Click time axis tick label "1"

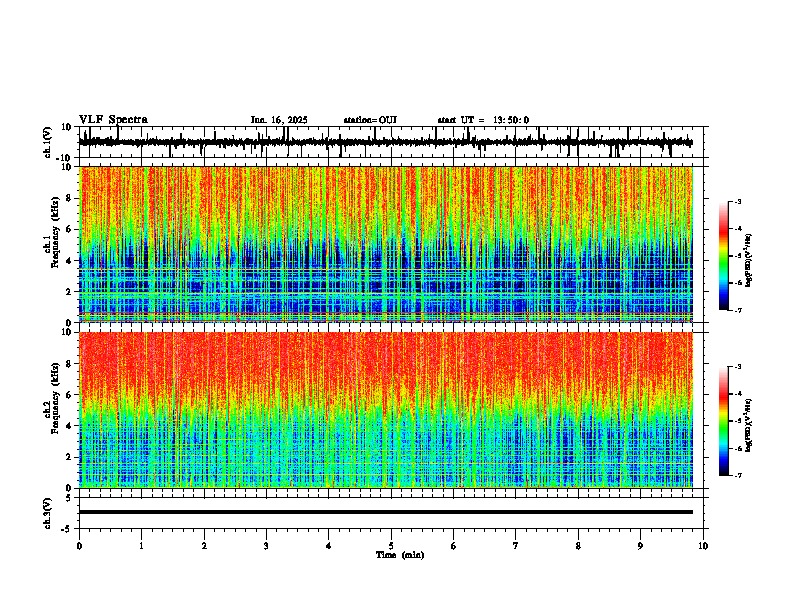141,546
